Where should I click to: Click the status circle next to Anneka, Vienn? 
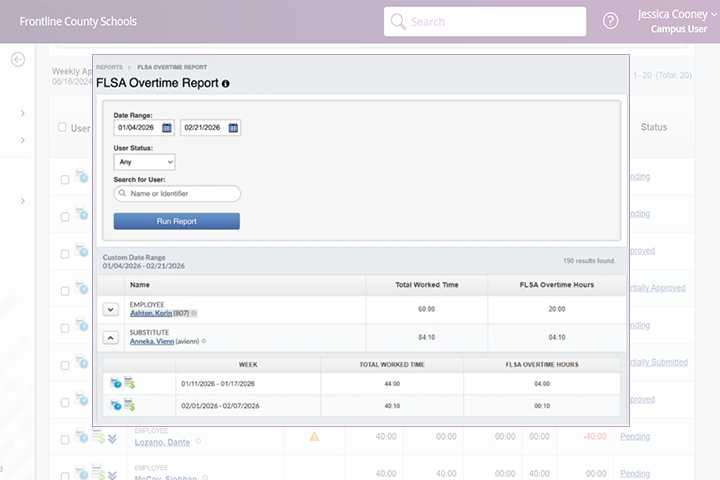203,341
